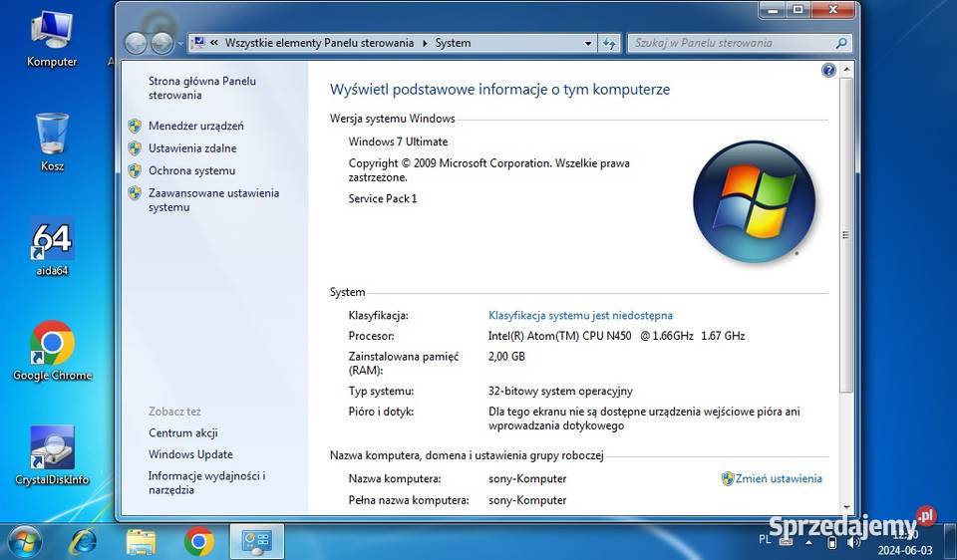Click shield icon beside Ustawienia zdalne
Image resolution: width=957 pixels, height=560 pixels.
coord(135,148)
